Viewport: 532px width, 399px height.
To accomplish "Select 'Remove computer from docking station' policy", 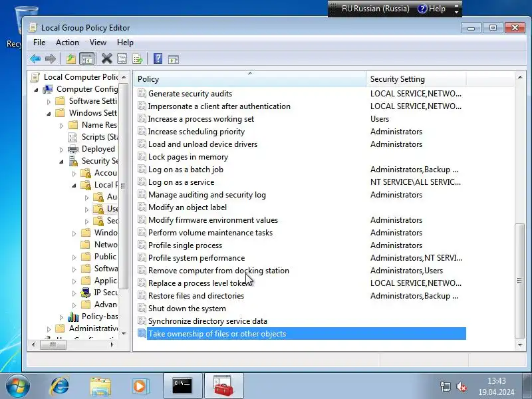I will coord(219,271).
